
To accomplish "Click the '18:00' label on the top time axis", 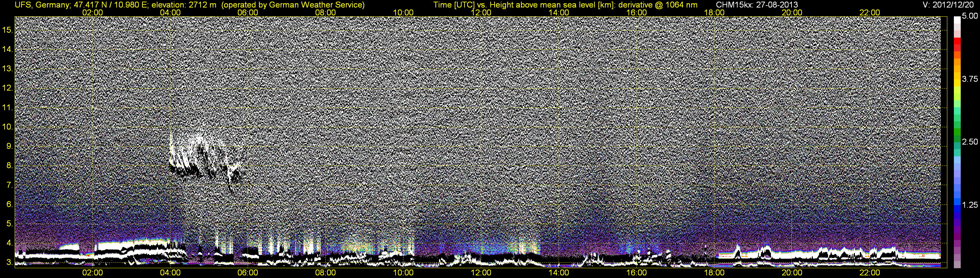I will 714,12.
